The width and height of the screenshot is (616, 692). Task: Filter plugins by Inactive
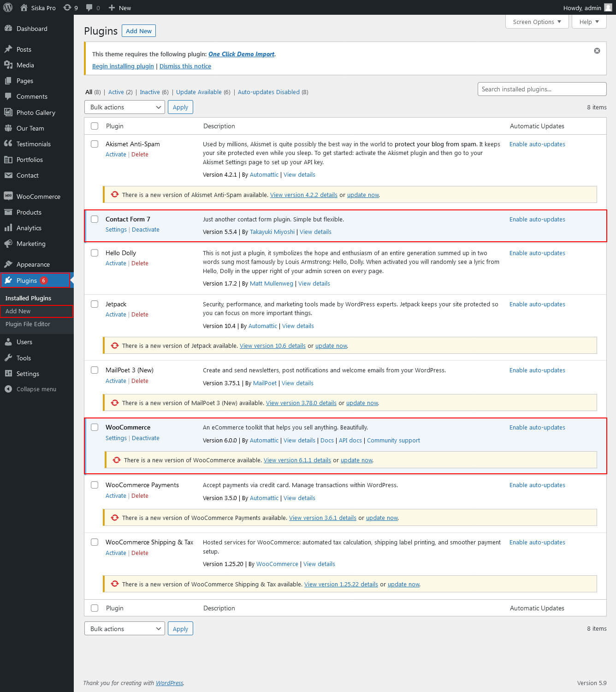point(150,92)
